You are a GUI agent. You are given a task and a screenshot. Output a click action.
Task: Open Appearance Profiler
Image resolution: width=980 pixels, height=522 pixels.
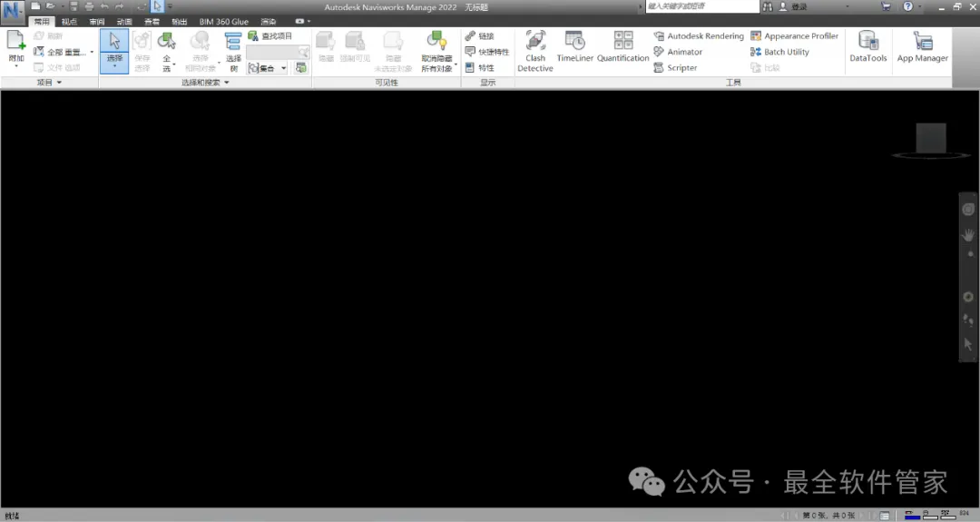pos(794,35)
